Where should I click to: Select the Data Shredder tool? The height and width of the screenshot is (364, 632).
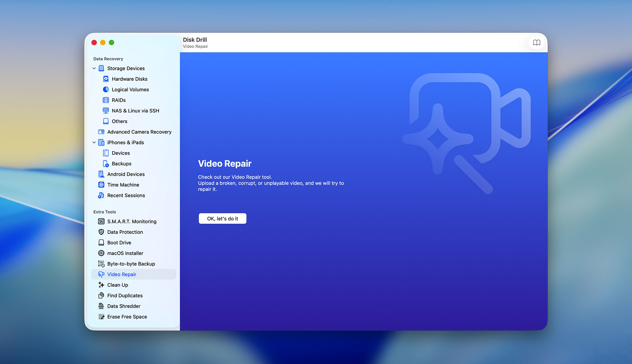[124, 306]
